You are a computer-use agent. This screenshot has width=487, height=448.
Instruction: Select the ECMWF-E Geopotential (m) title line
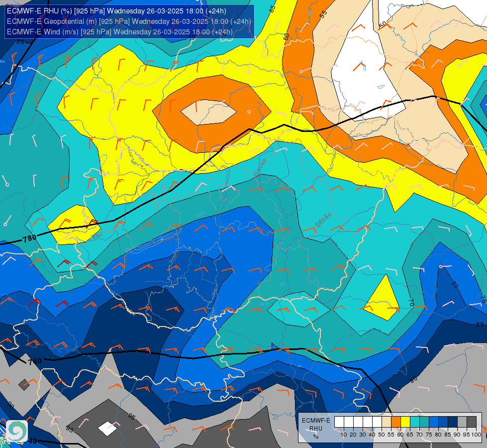[x=129, y=21]
